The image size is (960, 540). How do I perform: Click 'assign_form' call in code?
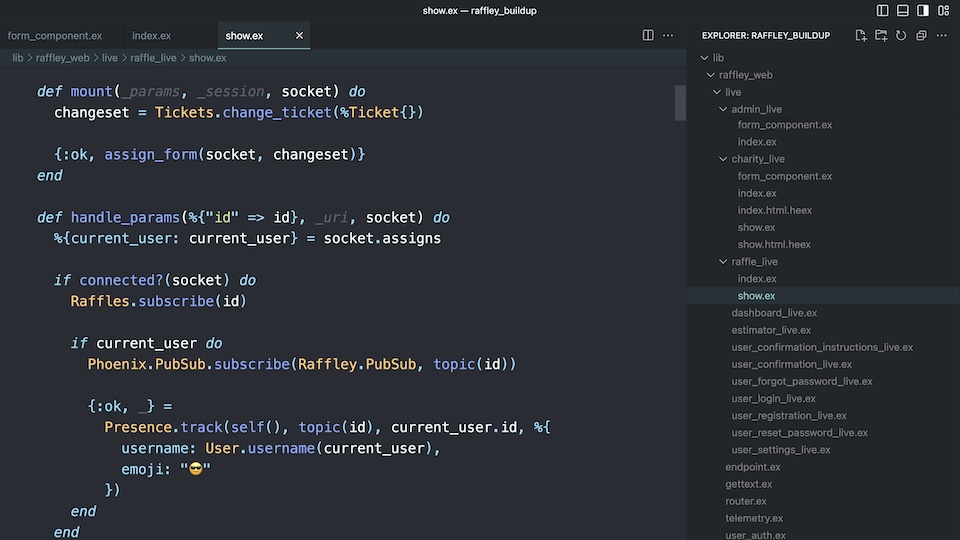[151, 154]
